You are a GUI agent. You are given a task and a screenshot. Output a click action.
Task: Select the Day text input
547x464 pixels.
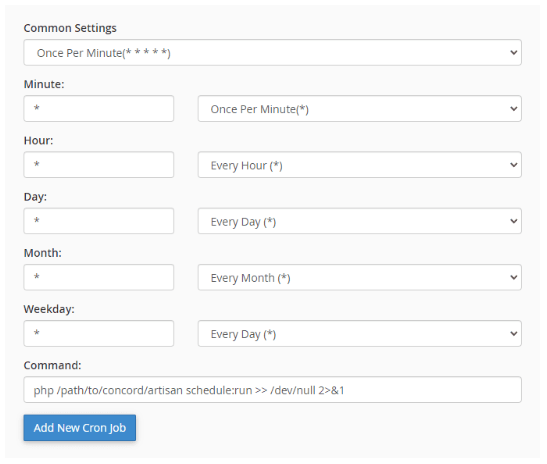coord(99,221)
